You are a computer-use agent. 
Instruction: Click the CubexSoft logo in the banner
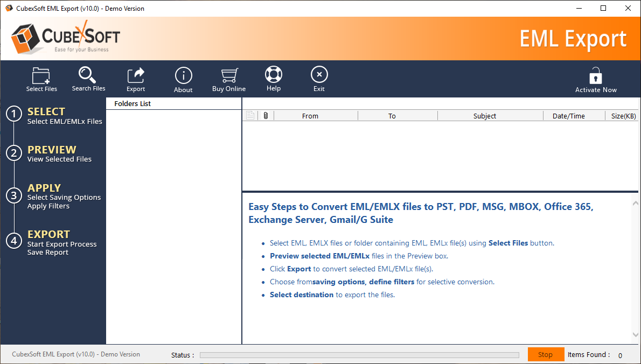(65, 38)
